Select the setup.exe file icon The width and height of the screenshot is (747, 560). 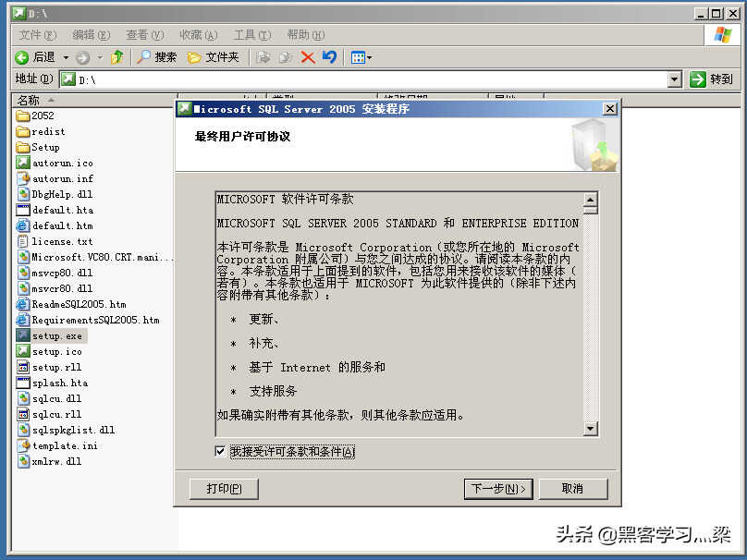[23, 335]
